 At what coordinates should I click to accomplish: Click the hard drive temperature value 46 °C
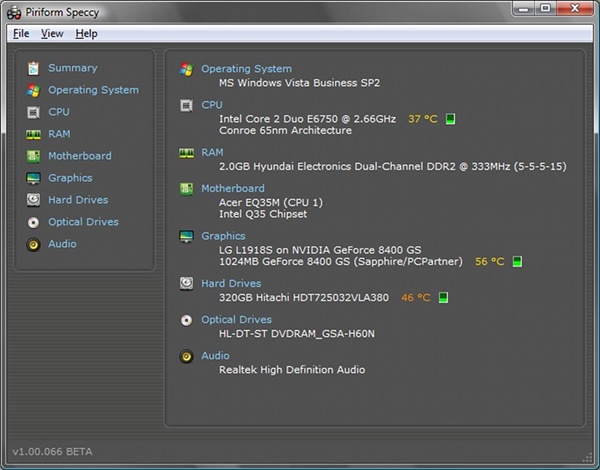pos(416,298)
